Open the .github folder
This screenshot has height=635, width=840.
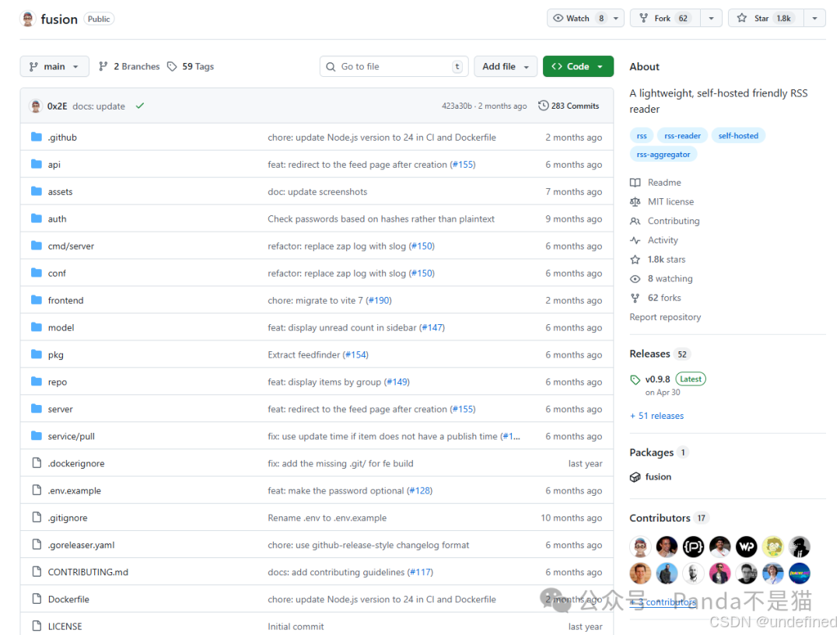[62, 137]
